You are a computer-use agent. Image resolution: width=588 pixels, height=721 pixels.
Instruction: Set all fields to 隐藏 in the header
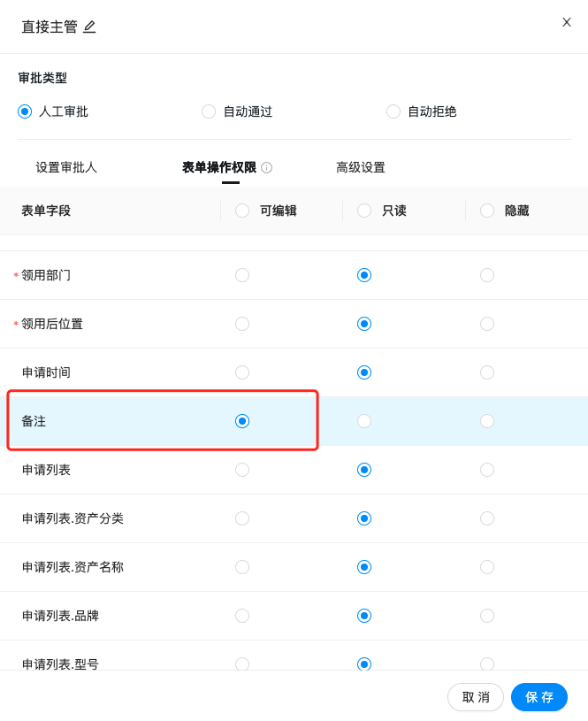[487, 211]
